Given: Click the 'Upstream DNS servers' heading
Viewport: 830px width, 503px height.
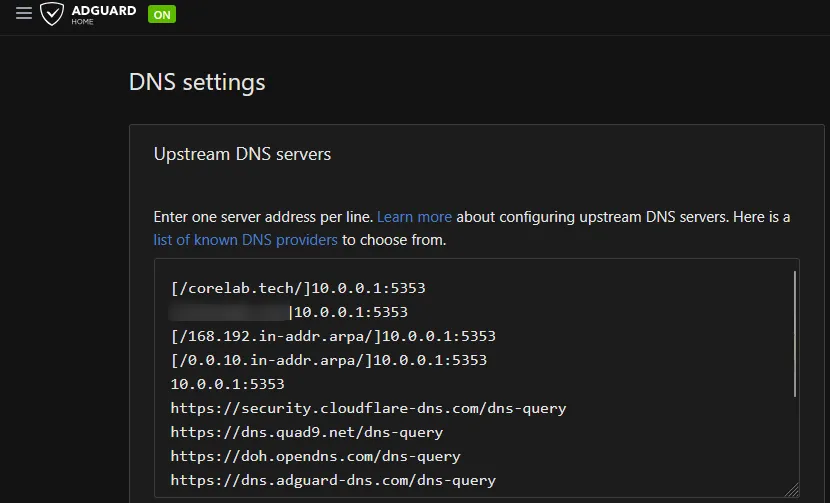Looking at the screenshot, I should click(242, 154).
